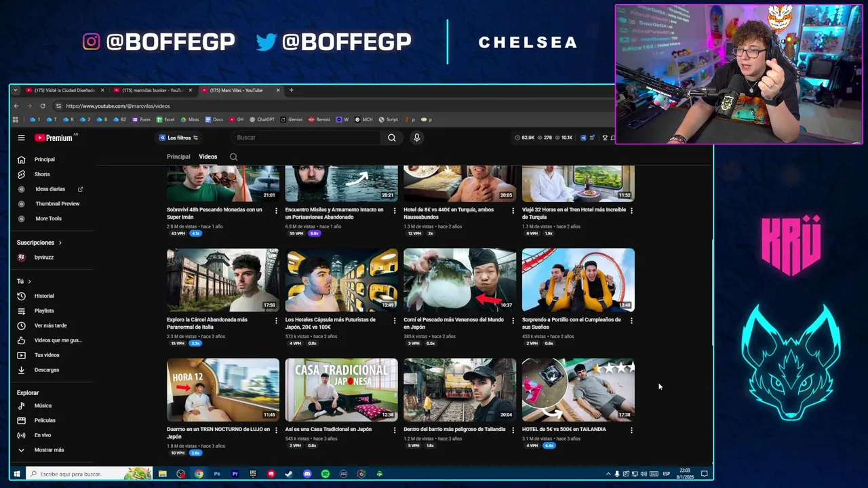
Task: Open Ideas diarias in the sidebar
Action: (x=49, y=189)
